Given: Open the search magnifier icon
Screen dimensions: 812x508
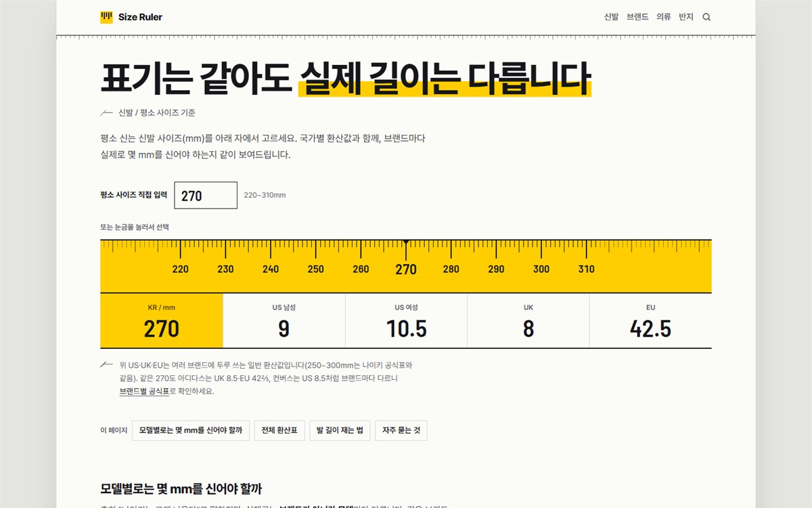Looking at the screenshot, I should click(x=706, y=18).
